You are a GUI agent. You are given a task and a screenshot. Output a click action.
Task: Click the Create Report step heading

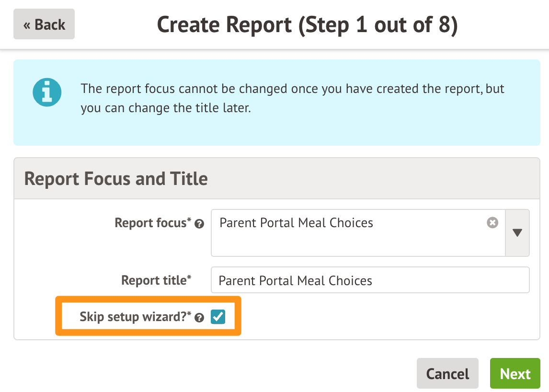point(307,24)
